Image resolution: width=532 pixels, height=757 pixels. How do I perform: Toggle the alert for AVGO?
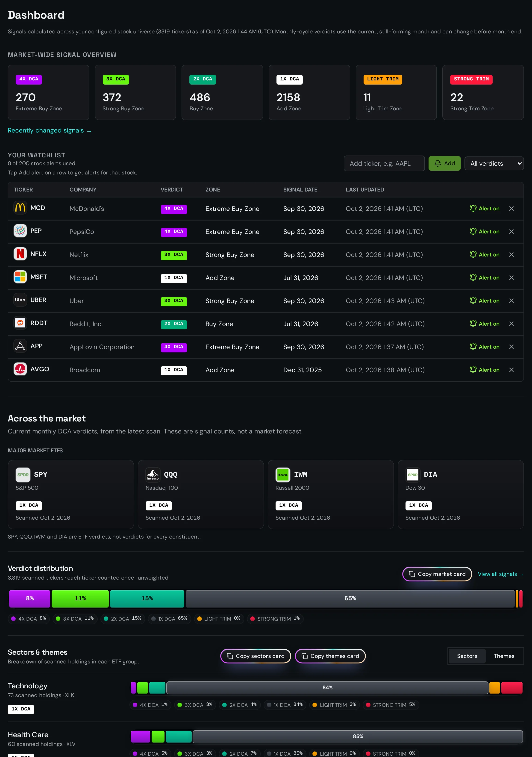(485, 370)
